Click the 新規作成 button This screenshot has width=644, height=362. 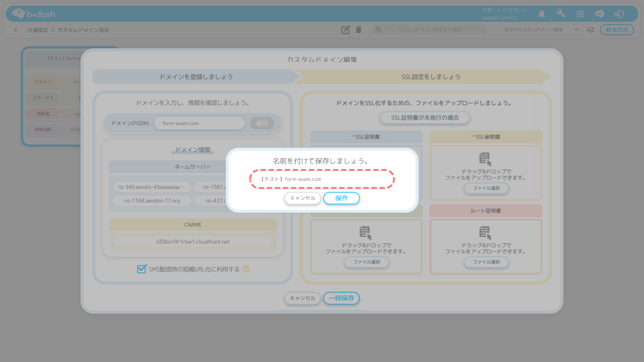click(617, 30)
